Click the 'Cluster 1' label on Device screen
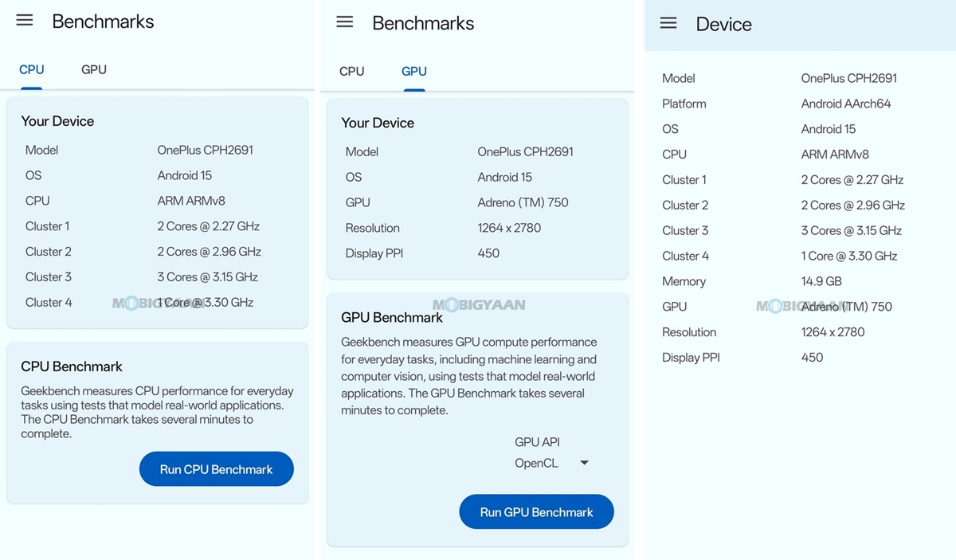Viewport: 956px width, 560px height. (684, 180)
